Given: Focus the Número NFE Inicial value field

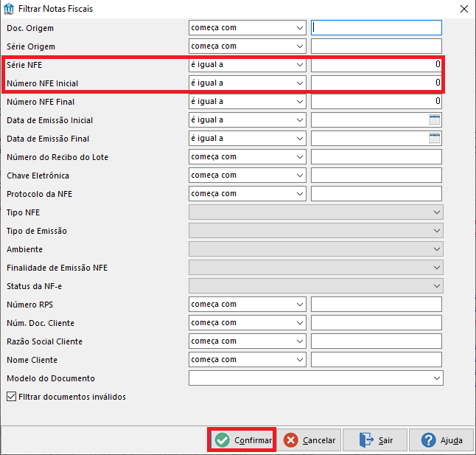Looking at the screenshot, I should 376,83.
